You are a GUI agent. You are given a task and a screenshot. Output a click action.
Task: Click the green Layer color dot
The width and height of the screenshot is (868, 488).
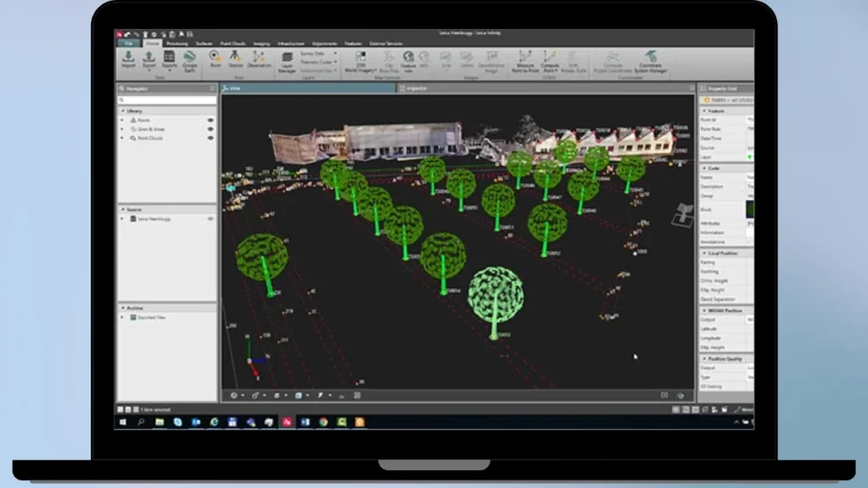[x=750, y=157]
